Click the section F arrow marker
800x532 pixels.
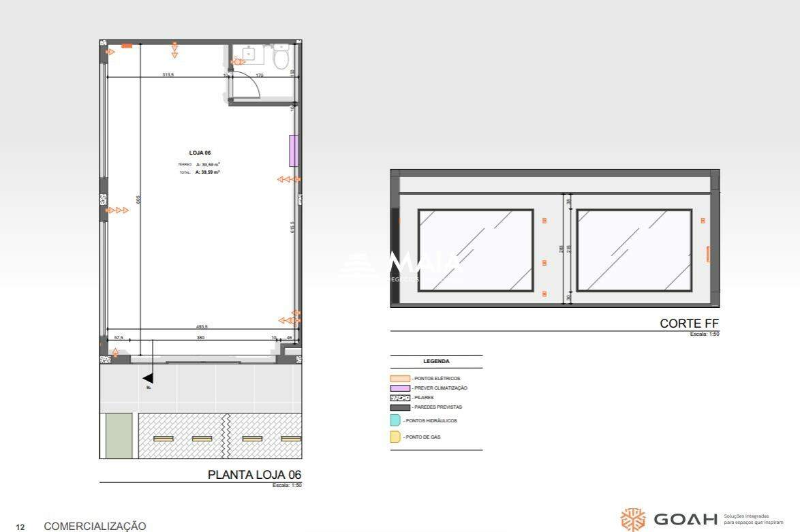(x=149, y=379)
